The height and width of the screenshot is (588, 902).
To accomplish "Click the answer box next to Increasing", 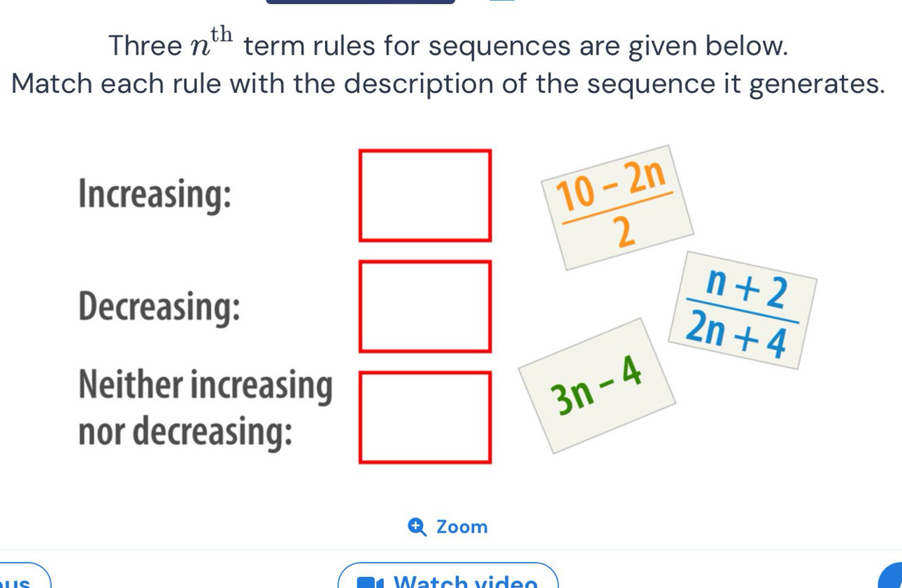I will click(425, 195).
